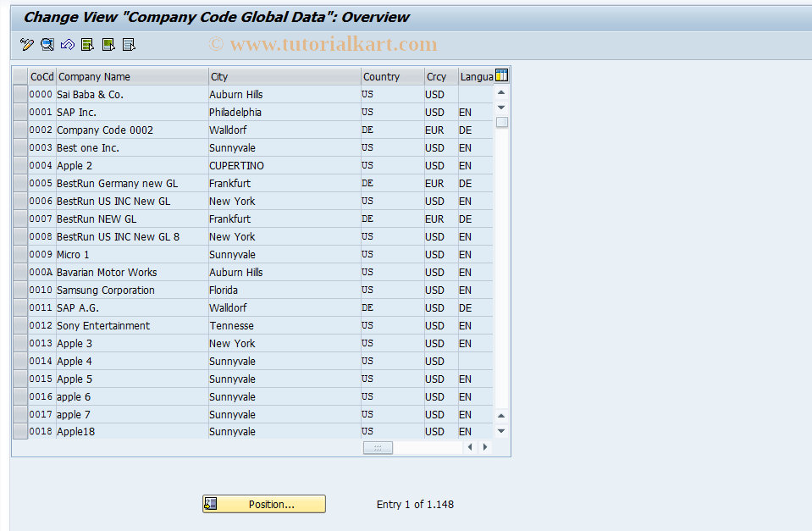The height and width of the screenshot is (531, 812).
Task: Click the city cell 'Philadelphia'
Action: pyautogui.click(x=235, y=113)
